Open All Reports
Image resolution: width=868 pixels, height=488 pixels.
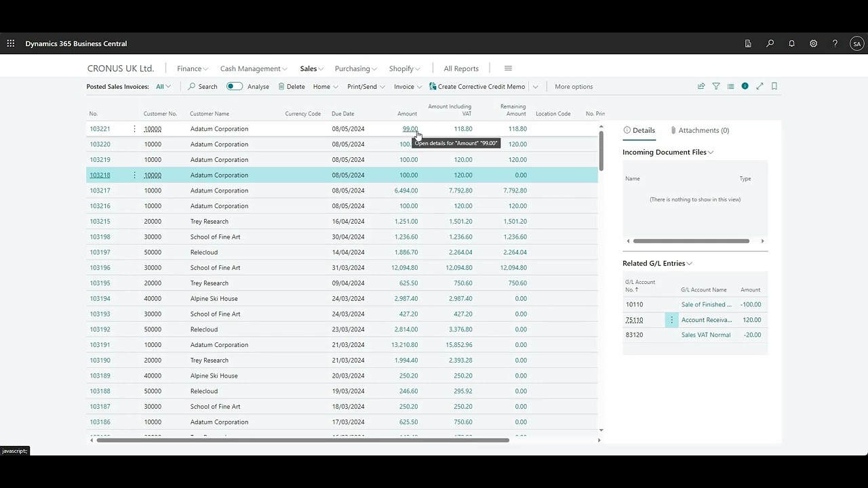point(461,68)
